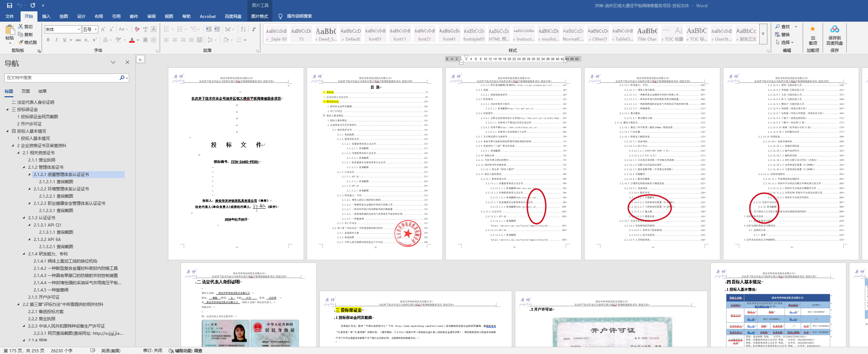Open the line spacing dropdown
This screenshot has width=868, height=354.
[212, 40]
